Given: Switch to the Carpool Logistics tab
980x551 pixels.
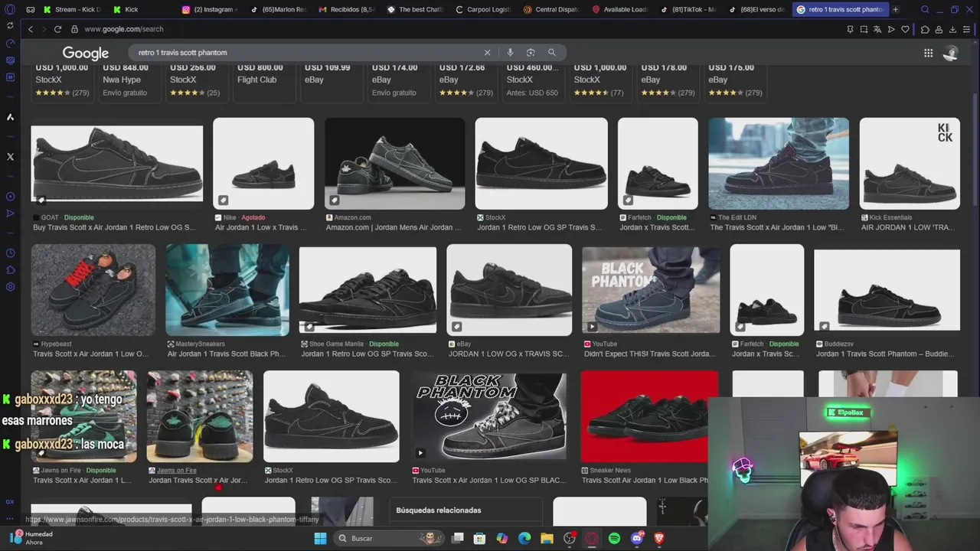Looking at the screenshot, I should pyautogui.click(x=482, y=9).
